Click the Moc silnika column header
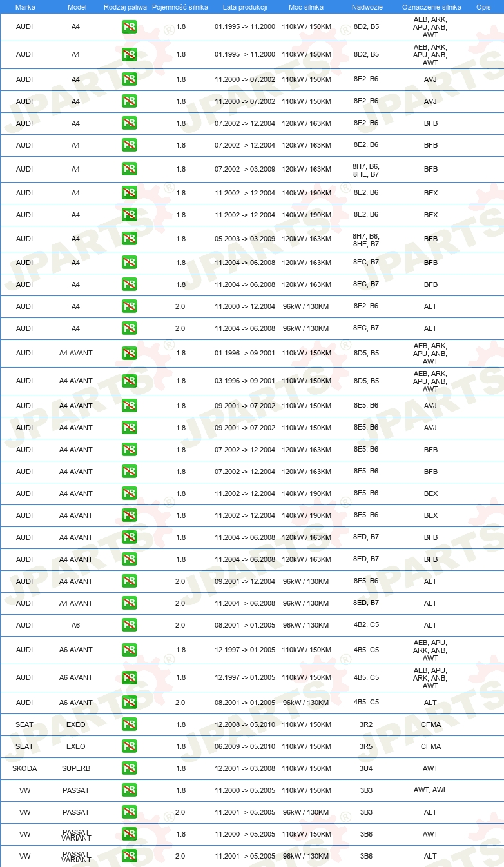Image resolution: width=504 pixels, height=867 pixels. (x=306, y=6)
